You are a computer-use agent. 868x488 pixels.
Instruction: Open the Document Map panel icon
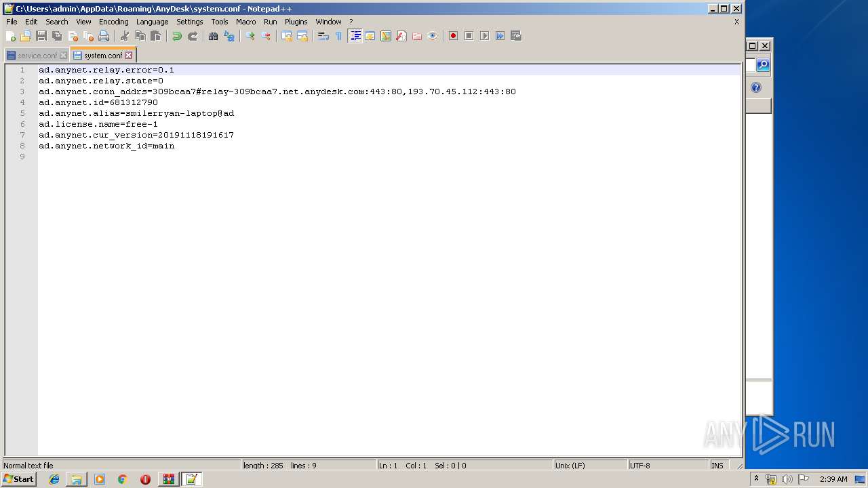[x=386, y=36]
